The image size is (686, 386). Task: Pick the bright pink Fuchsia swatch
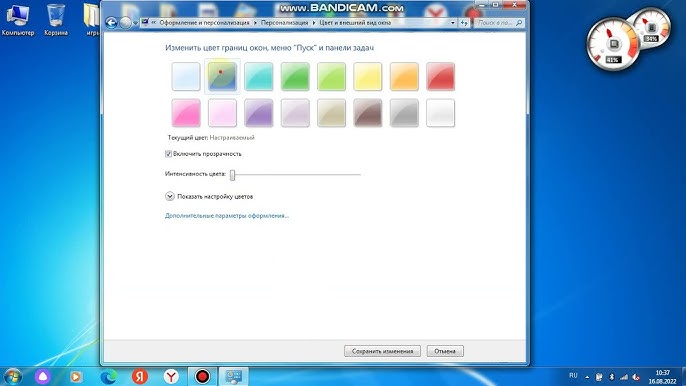click(186, 113)
